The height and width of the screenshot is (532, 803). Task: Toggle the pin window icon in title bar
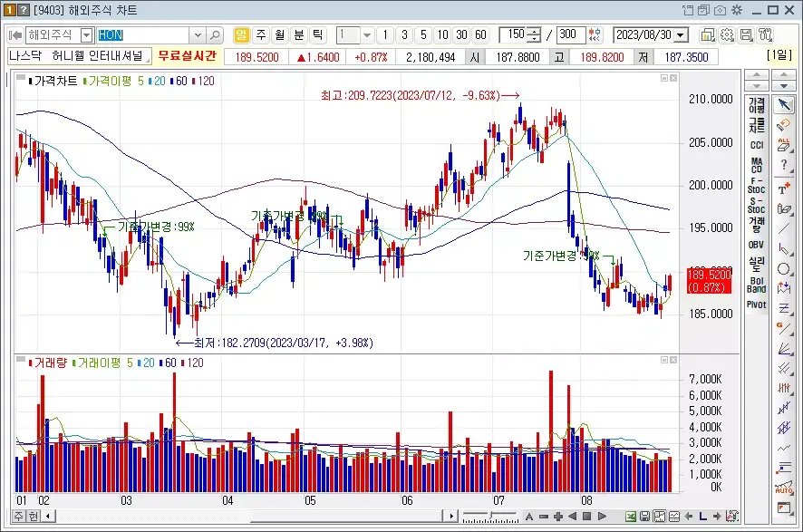[688, 10]
